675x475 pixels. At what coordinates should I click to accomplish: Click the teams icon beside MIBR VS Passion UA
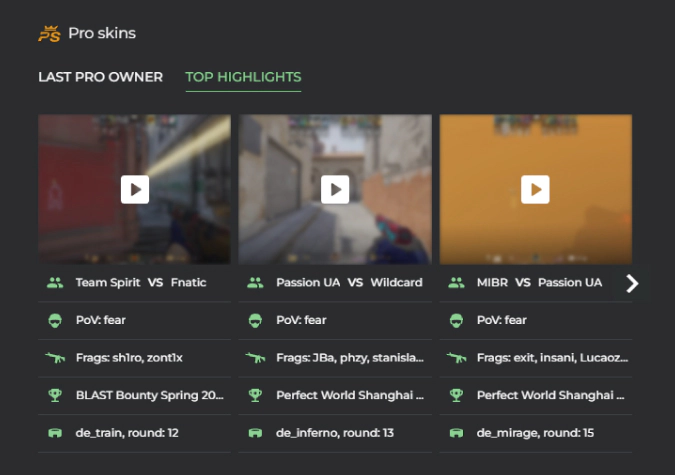click(x=456, y=283)
